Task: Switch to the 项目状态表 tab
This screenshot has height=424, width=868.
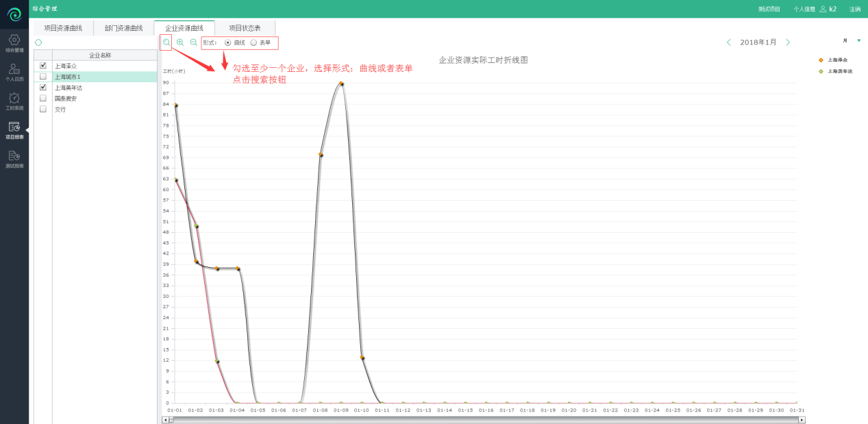Action: point(245,28)
